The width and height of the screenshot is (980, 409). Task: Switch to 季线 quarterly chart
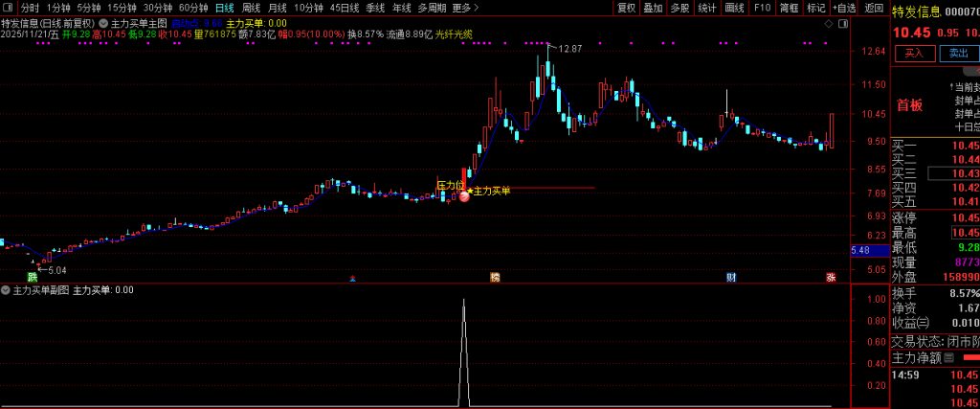click(x=375, y=8)
